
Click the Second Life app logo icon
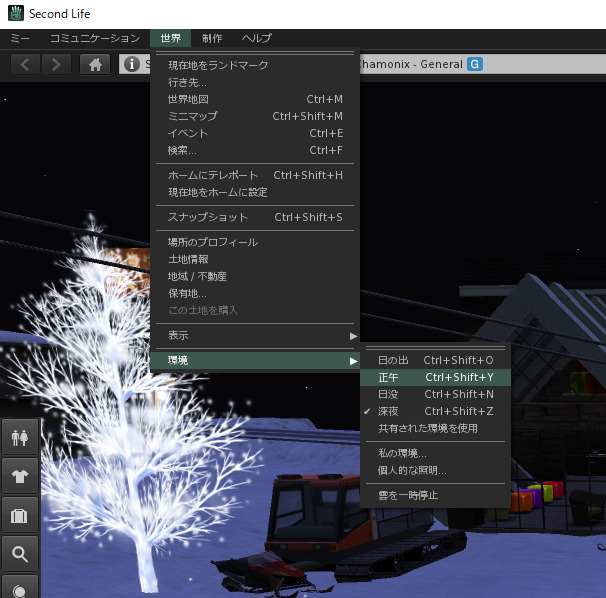point(15,14)
